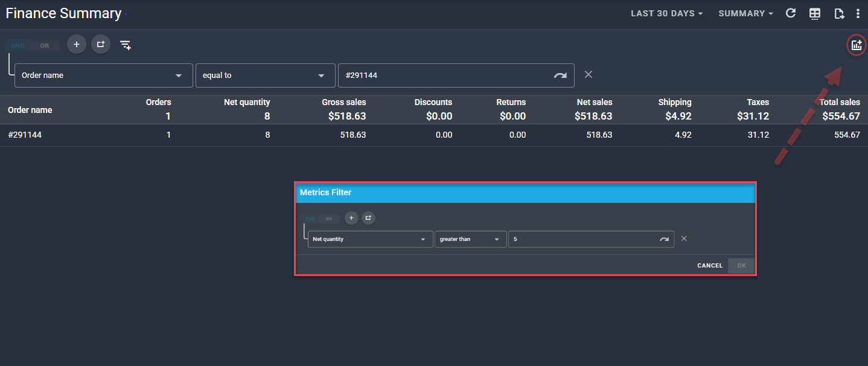The height and width of the screenshot is (366, 868).
Task: Click the refresh report icon
Action: tap(791, 13)
